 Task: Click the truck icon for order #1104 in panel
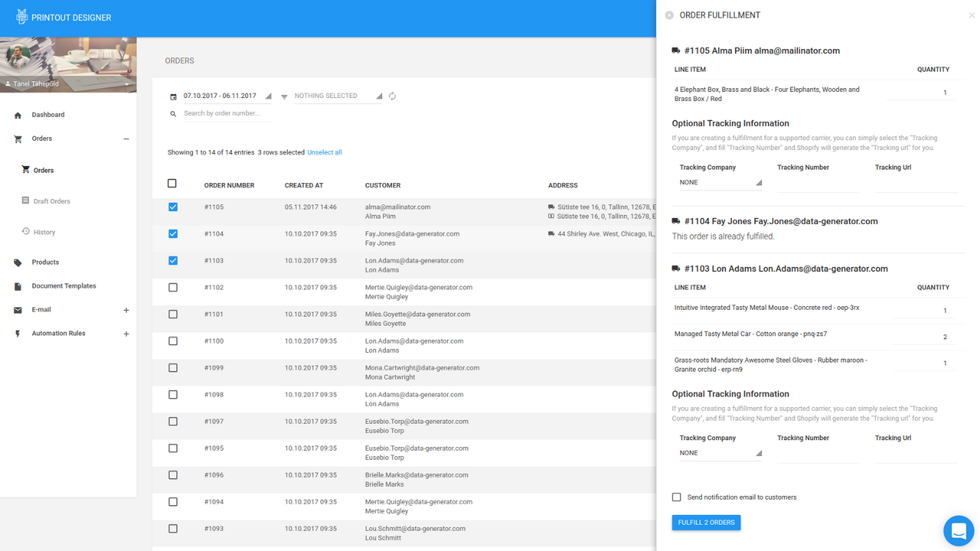tap(676, 221)
